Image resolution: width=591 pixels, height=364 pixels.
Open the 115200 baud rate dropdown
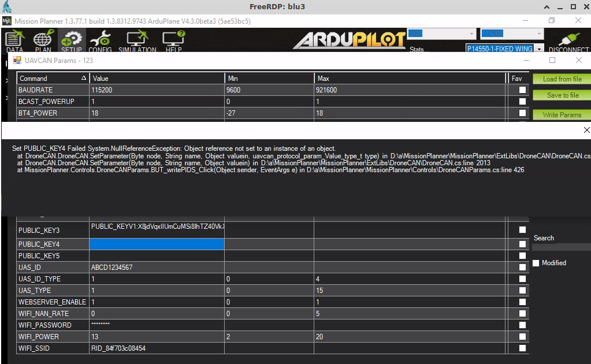pyautogui.click(x=538, y=34)
